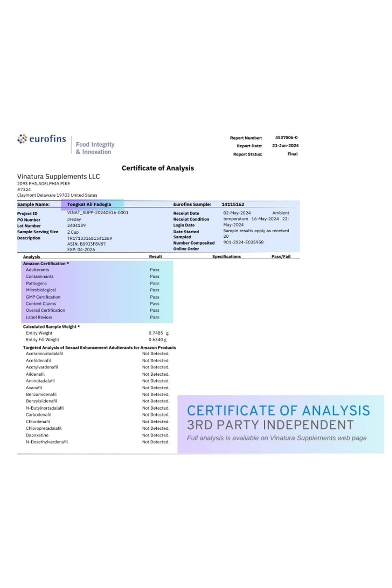Click the 'N-Desethylvardenafil' row label

click(47, 442)
